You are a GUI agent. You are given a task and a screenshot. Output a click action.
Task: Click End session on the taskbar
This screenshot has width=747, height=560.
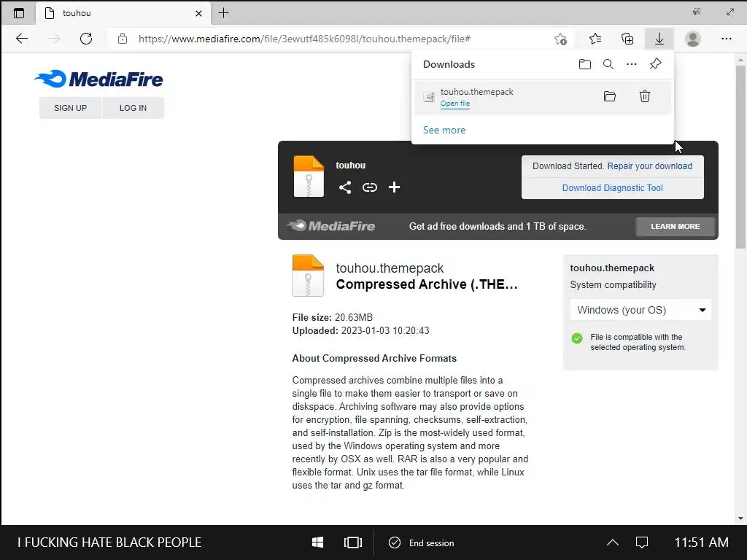422,542
